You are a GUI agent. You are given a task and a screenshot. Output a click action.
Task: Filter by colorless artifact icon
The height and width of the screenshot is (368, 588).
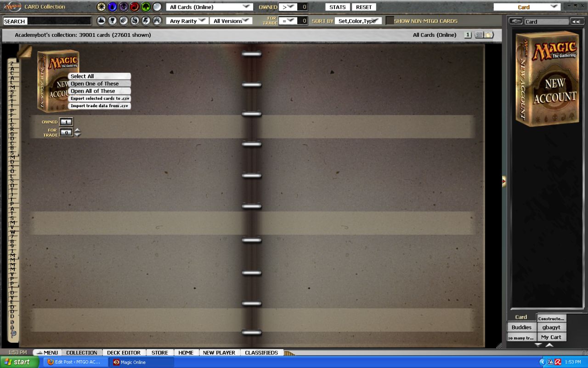157,7
